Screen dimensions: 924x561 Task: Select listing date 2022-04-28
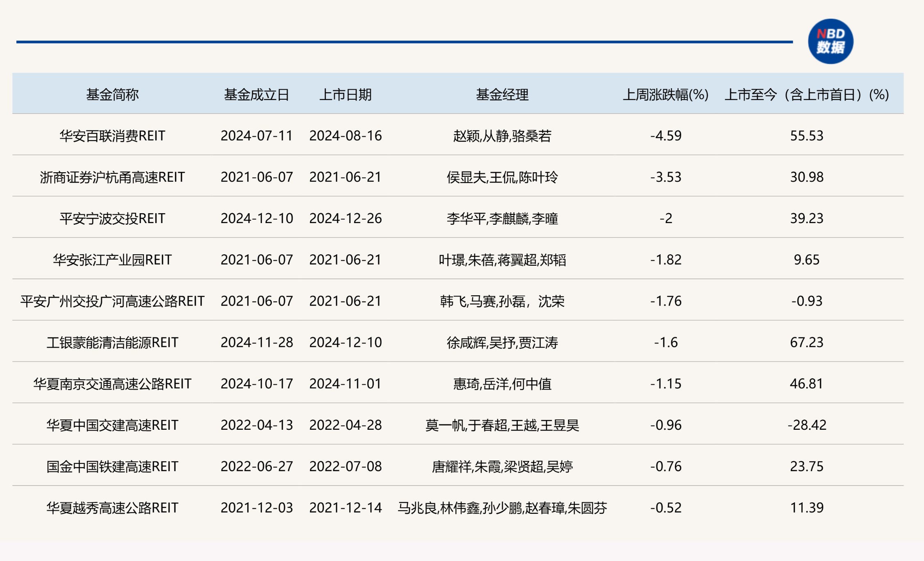coord(346,425)
